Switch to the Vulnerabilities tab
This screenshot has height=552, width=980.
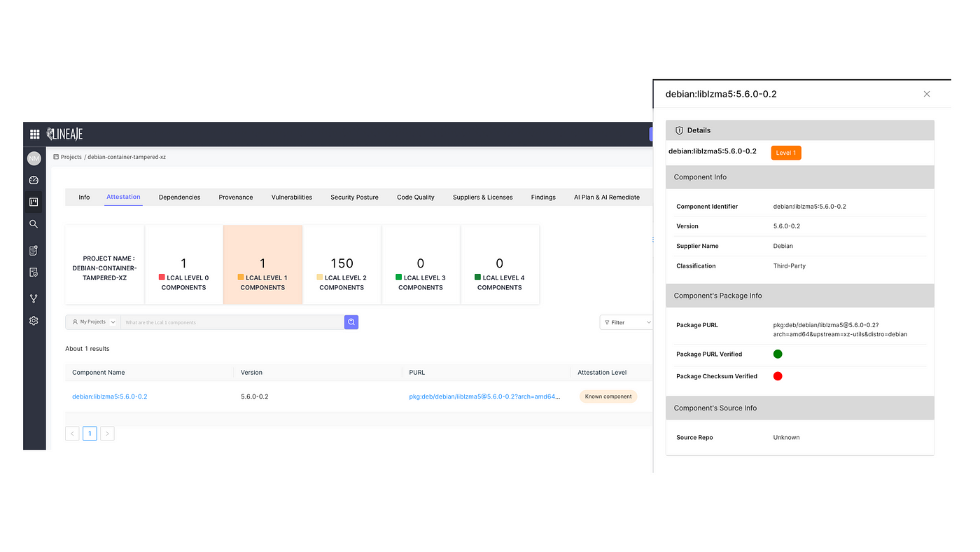[x=291, y=198]
